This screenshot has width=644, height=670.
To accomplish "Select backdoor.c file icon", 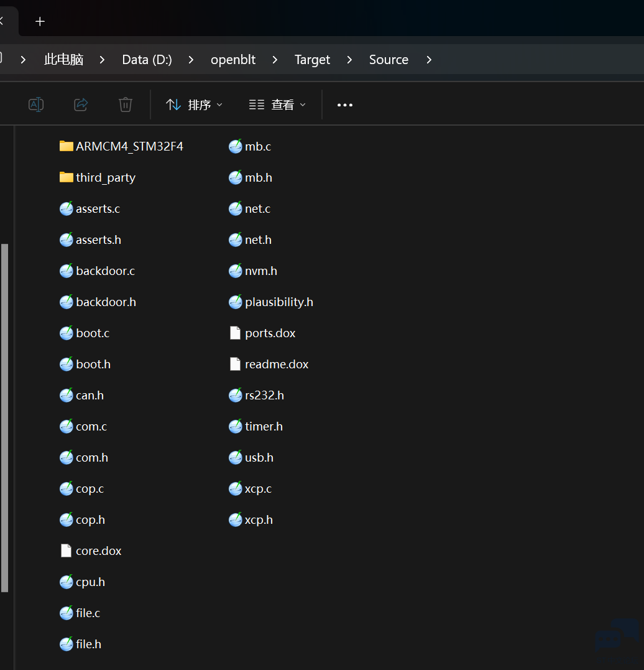I will coord(66,271).
